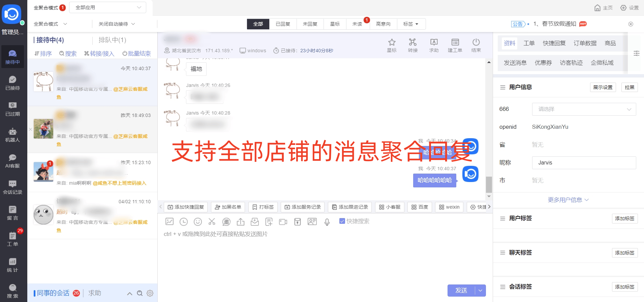Viewport: 644px width, 302px height.
Task: Open 机器人 robot in left sidebar
Action: point(12,135)
